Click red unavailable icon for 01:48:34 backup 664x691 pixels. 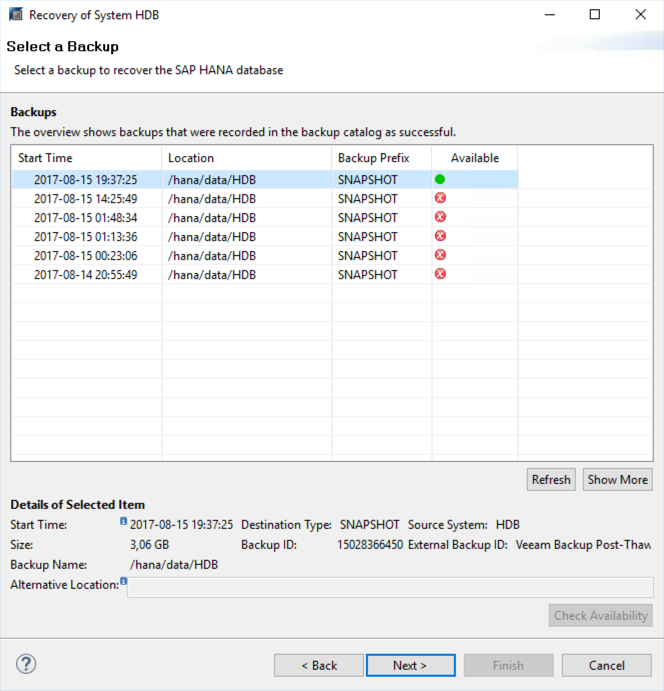pos(440,217)
